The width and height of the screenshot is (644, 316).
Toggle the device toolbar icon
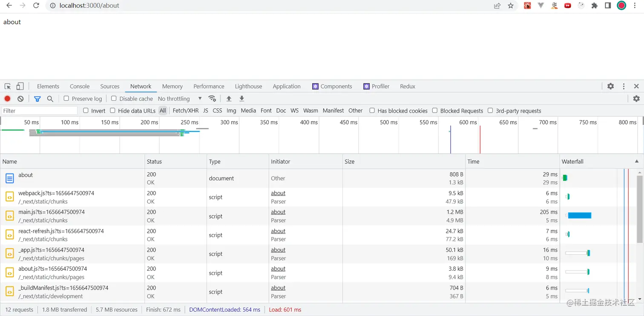click(x=20, y=86)
